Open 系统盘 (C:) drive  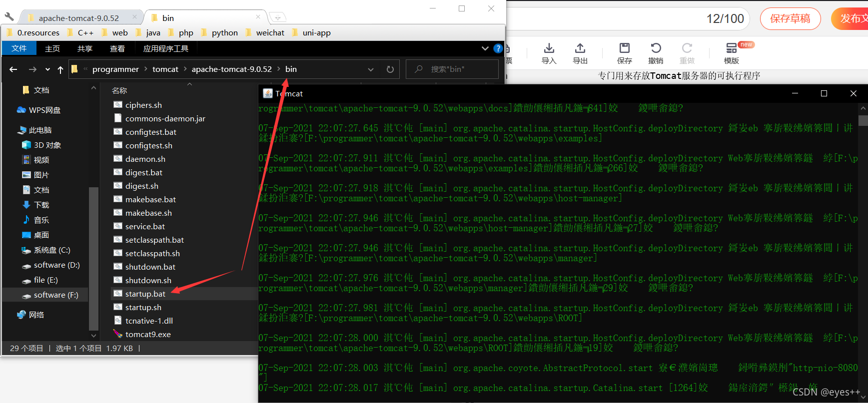pos(46,250)
